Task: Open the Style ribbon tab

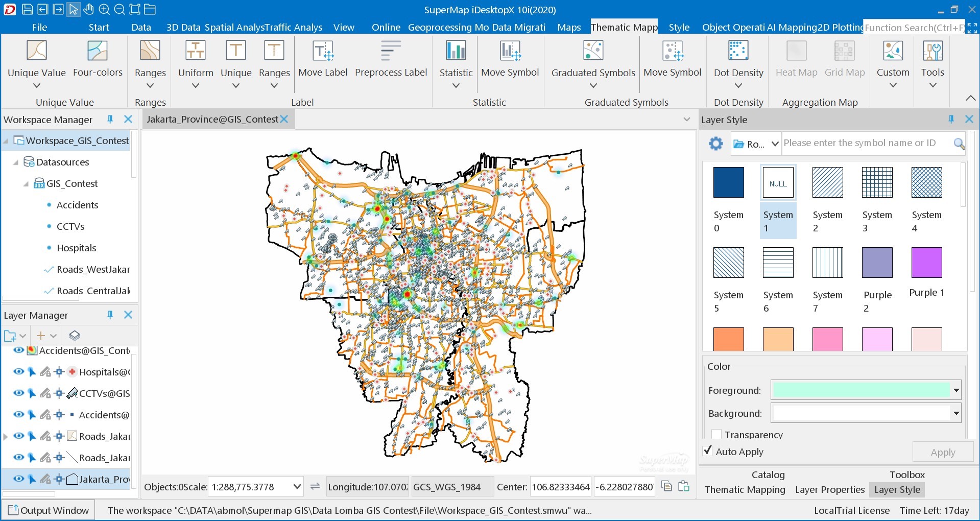Action: click(679, 27)
